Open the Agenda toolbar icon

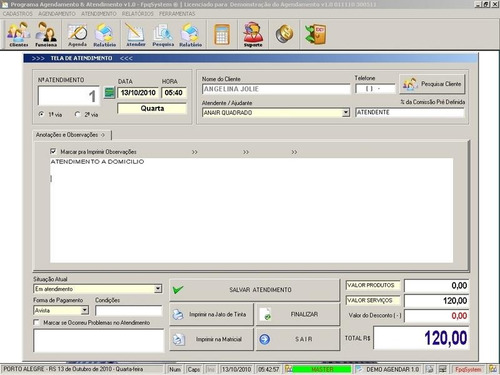[77, 34]
